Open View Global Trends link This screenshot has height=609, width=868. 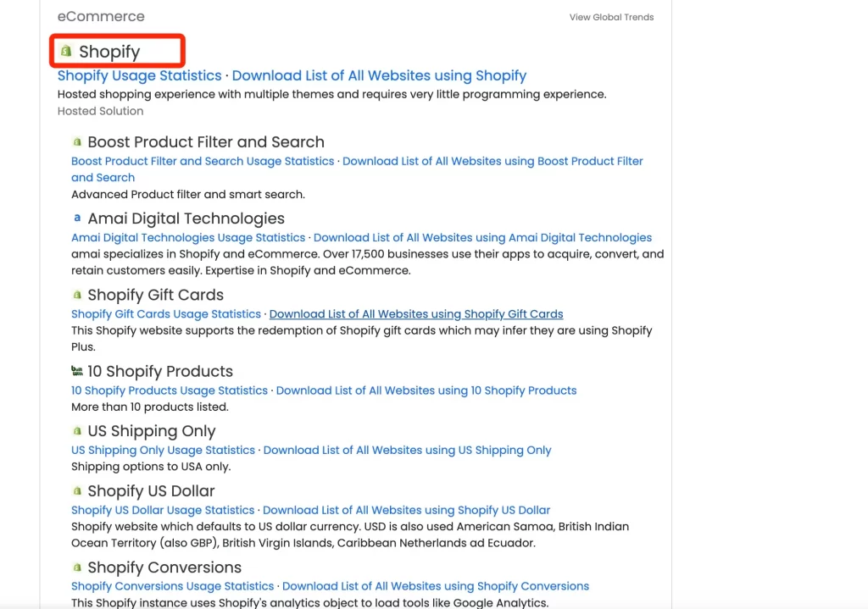(x=611, y=17)
